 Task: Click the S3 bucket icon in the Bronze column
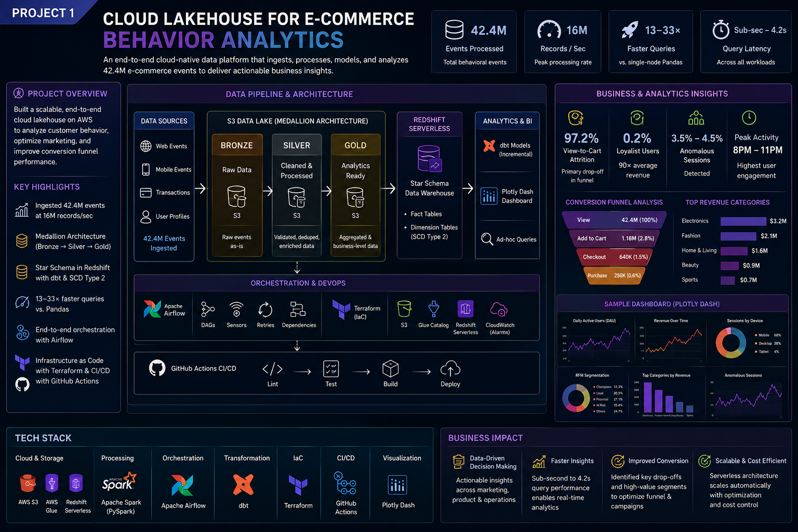pyautogui.click(x=236, y=197)
